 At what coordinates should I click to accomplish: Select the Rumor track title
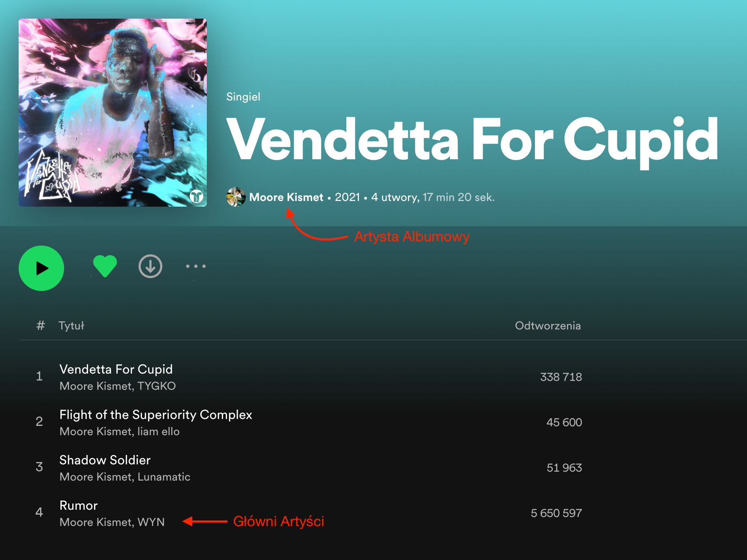point(79,505)
